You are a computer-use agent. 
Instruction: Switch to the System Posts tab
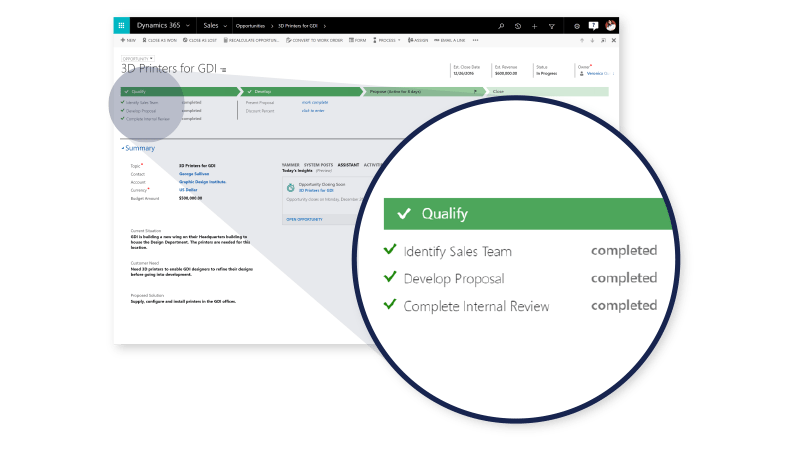click(318, 165)
